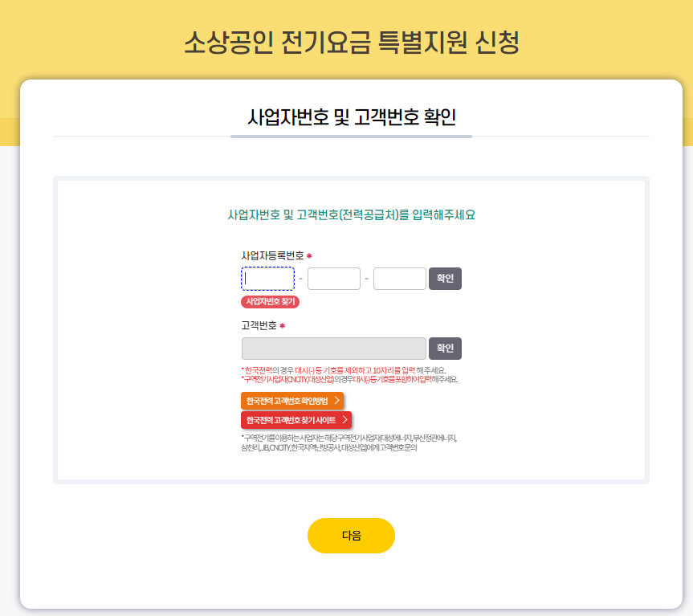Click the 소상공인 전기요금 특별지원 신청 page title
This screenshot has height=616, width=693.
(352, 43)
